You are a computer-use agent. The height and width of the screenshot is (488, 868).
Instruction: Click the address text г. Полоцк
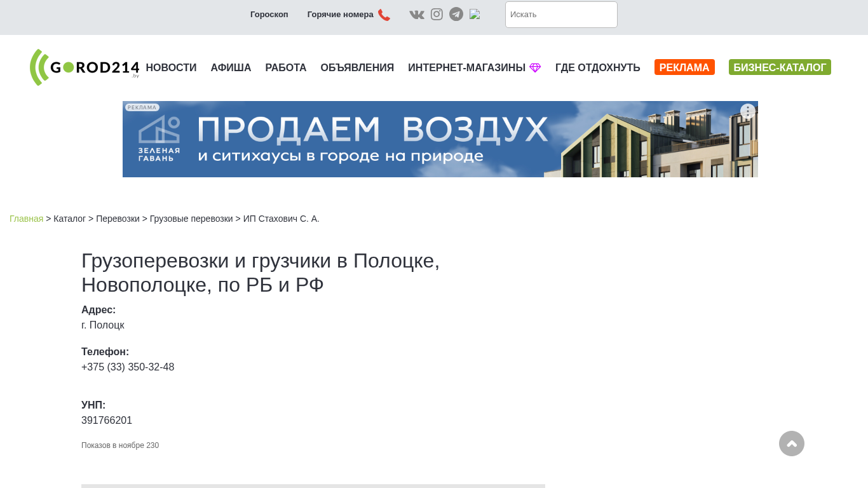103,325
